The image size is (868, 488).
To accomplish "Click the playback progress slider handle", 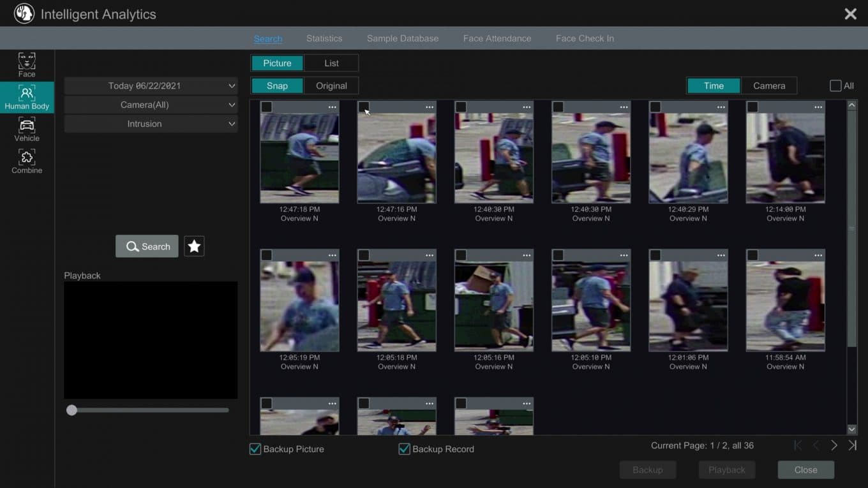I will (x=72, y=410).
